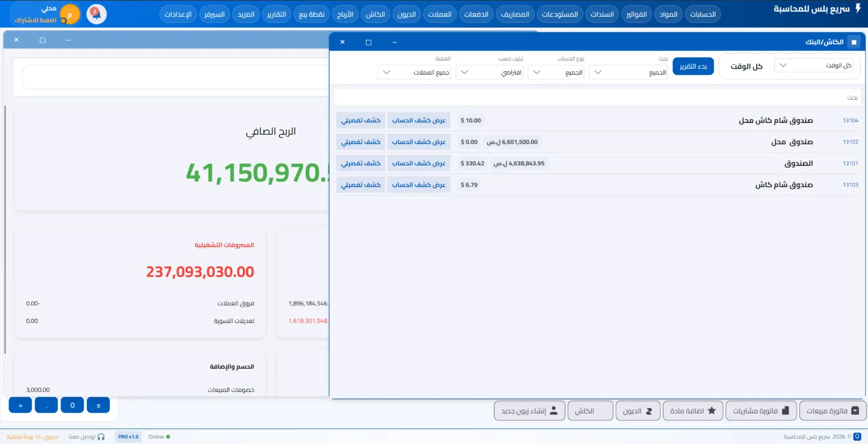Click عرض كشف الحساب for account 13102

[418, 142]
